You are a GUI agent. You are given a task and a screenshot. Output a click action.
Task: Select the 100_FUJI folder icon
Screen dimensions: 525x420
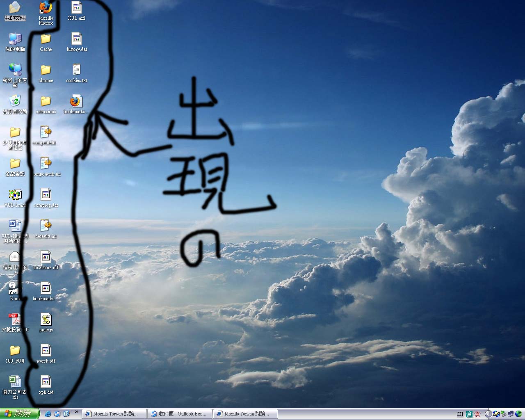15,354
